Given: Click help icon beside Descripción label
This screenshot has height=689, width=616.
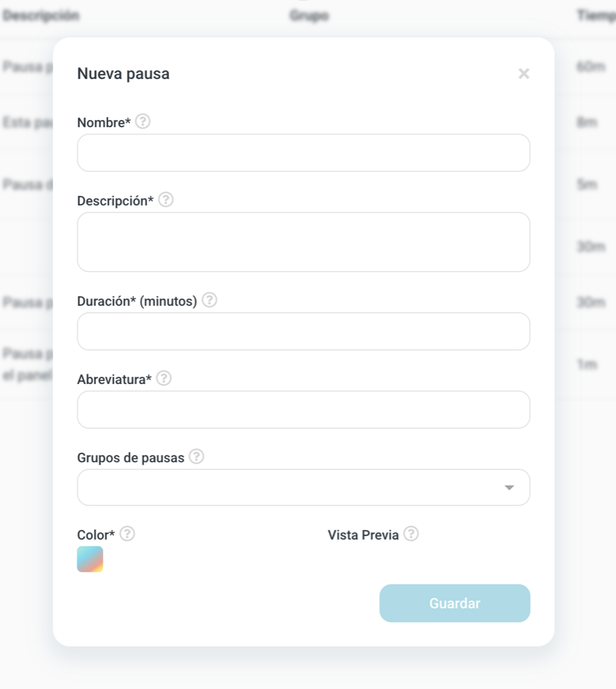Looking at the screenshot, I should [x=166, y=200].
